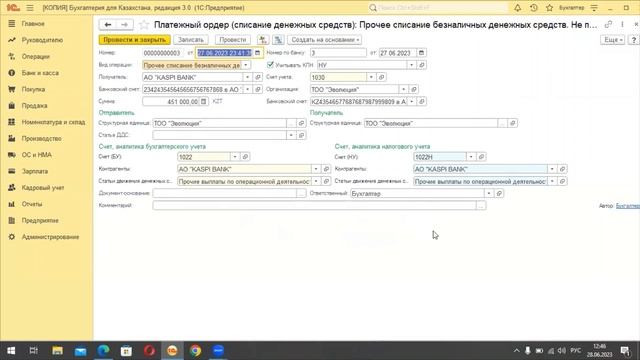The image size is (640, 360).
Task: Open the document structure icon in toolbar
Action: tap(278, 40)
